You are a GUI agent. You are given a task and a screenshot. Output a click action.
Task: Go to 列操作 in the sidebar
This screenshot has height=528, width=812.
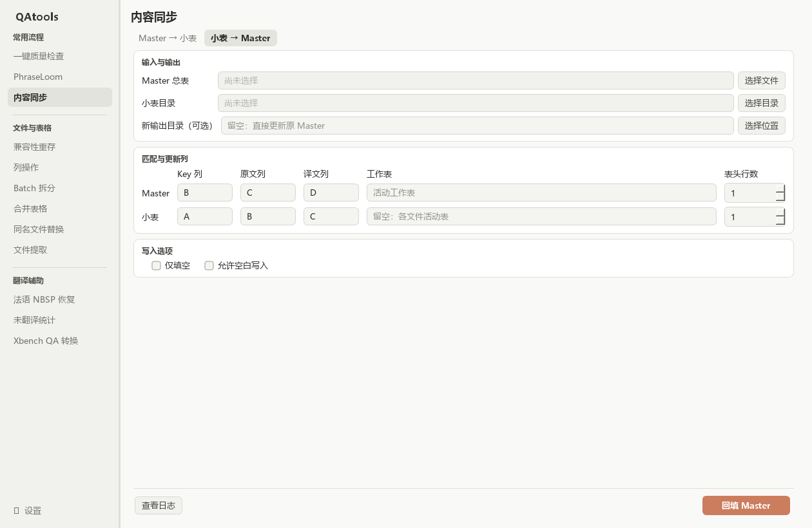coord(60,167)
